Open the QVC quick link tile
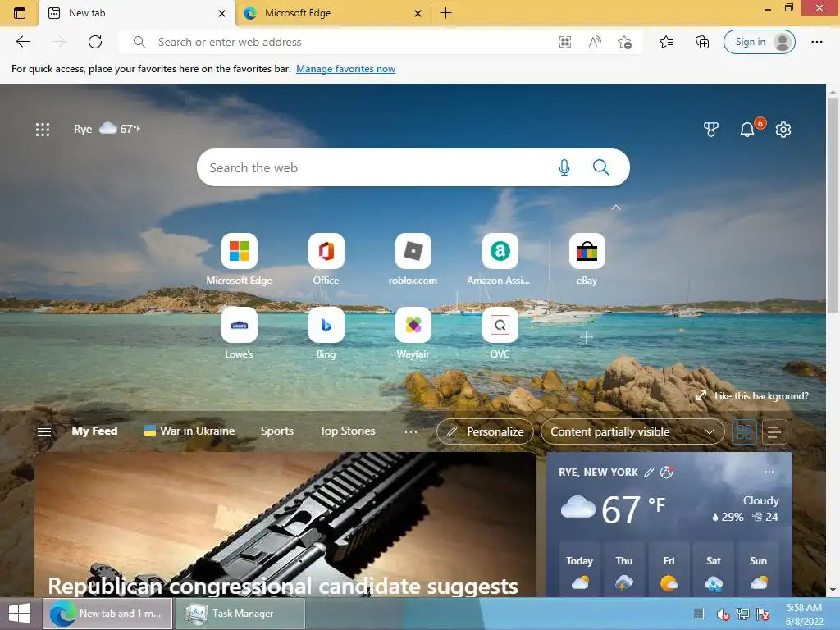This screenshot has height=630, width=840. (x=500, y=333)
